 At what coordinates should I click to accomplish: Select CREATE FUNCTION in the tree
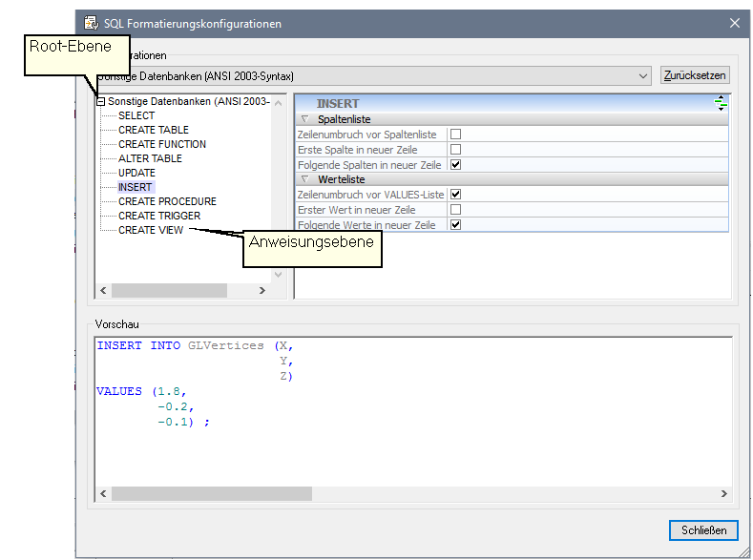click(162, 144)
